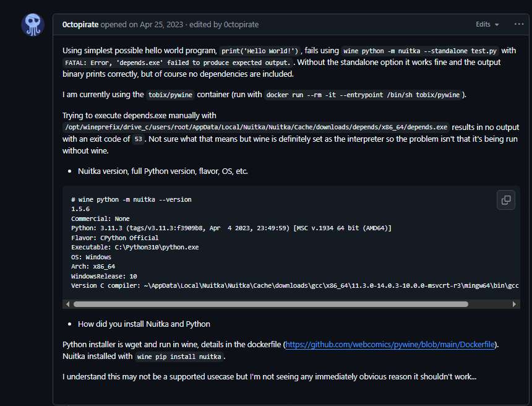The image size is (532, 406).
Task: Click the tobix/pywine inline code label
Action: click(170, 95)
